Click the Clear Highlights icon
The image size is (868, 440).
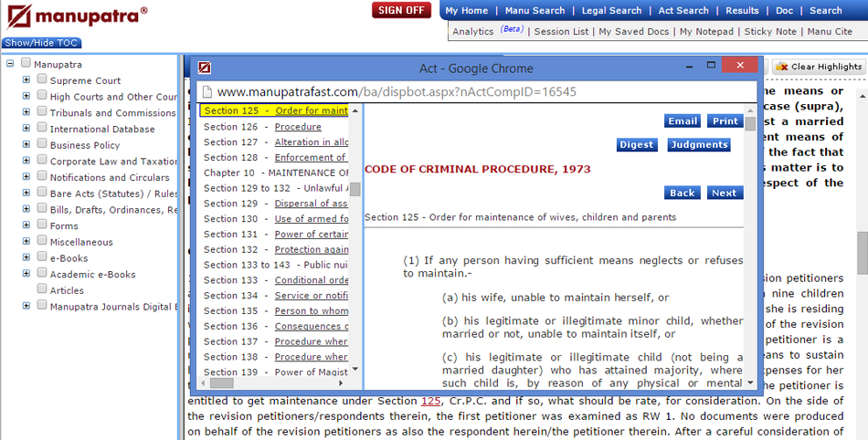(x=781, y=67)
